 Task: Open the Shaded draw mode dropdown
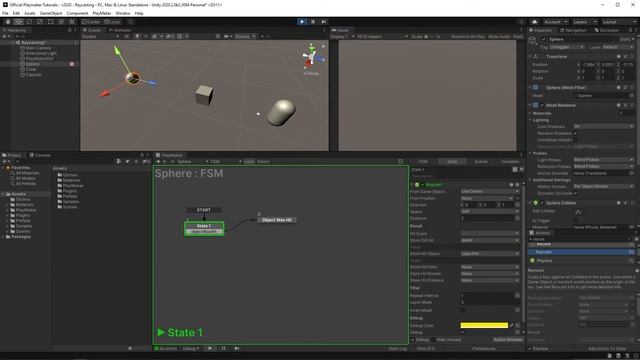(x=100, y=36)
